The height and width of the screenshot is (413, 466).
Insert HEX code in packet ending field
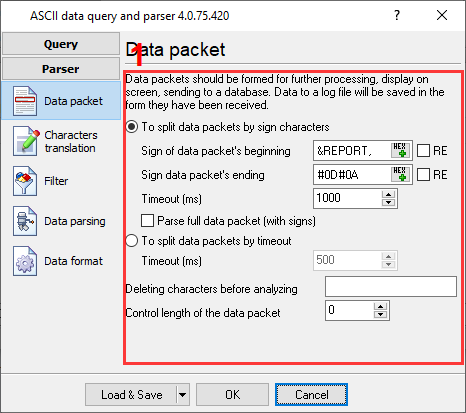tap(400, 174)
